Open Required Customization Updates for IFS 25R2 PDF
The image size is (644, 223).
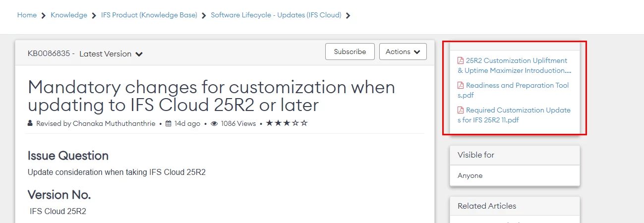(514, 115)
